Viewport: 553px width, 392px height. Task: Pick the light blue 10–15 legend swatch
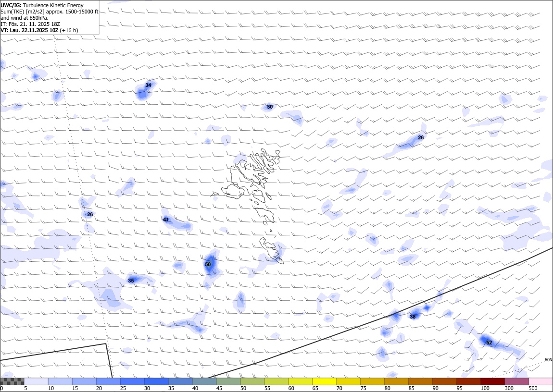[x=60, y=381]
